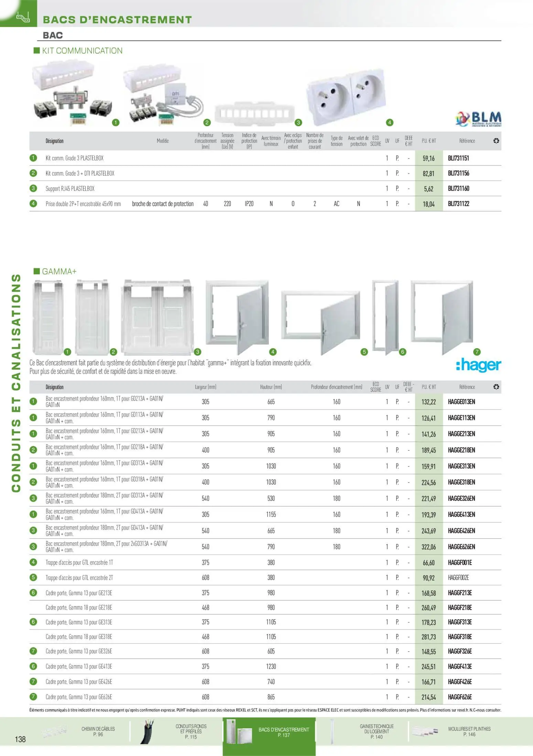Click the green square next to GAMMA+ heading

click(36, 271)
